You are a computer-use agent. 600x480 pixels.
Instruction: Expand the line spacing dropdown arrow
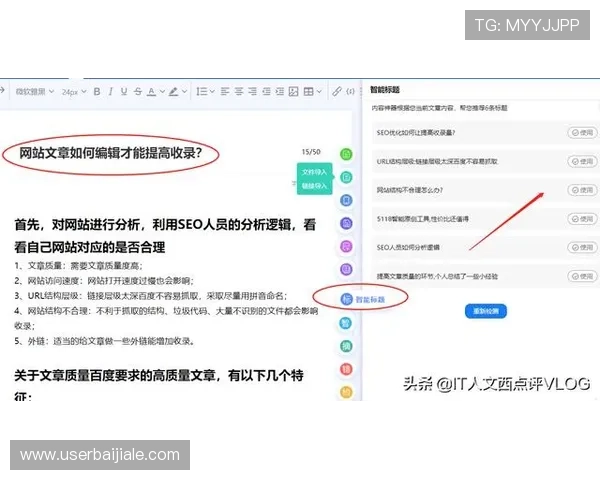[212, 91]
